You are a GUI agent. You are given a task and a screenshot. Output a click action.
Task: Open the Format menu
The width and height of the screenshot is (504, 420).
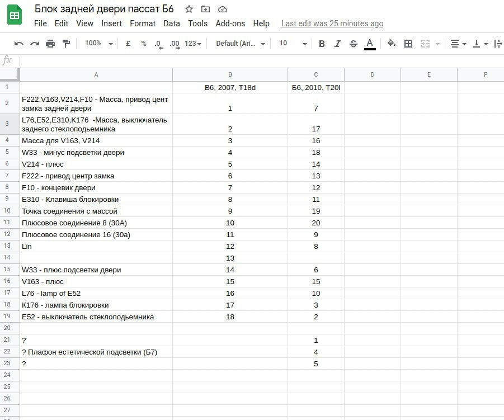pyautogui.click(x=143, y=23)
